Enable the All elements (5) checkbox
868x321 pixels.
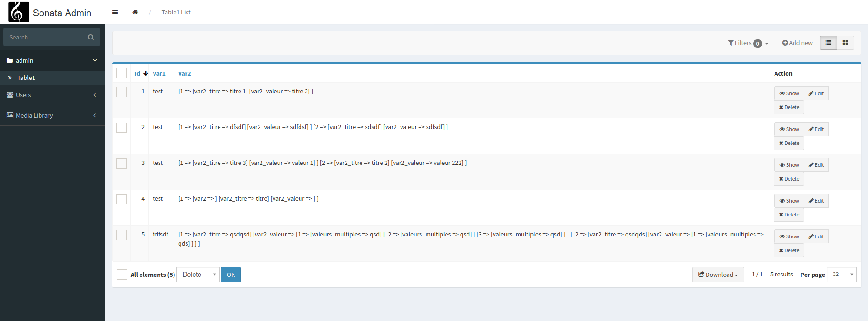coord(122,275)
